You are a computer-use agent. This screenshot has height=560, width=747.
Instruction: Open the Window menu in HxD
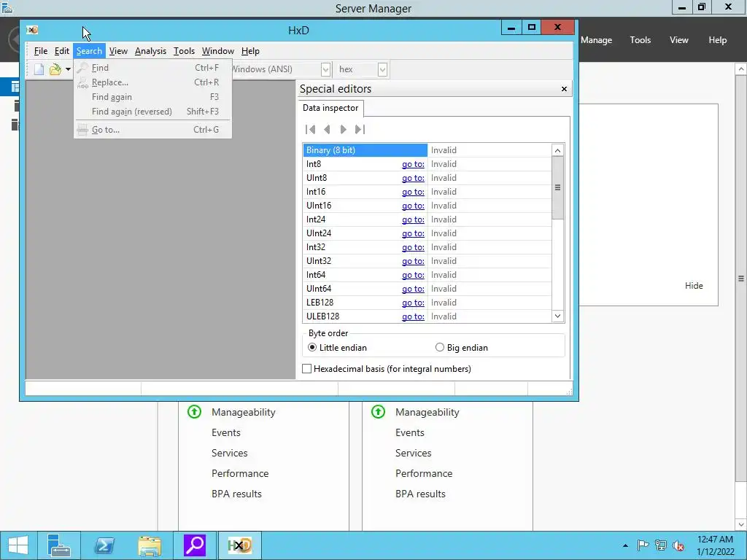pos(217,51)
